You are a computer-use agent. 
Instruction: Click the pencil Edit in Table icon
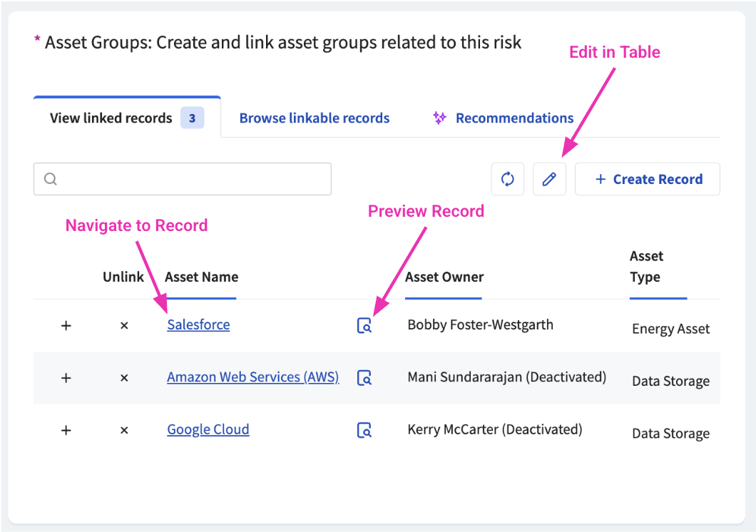(x=549, y=179)
